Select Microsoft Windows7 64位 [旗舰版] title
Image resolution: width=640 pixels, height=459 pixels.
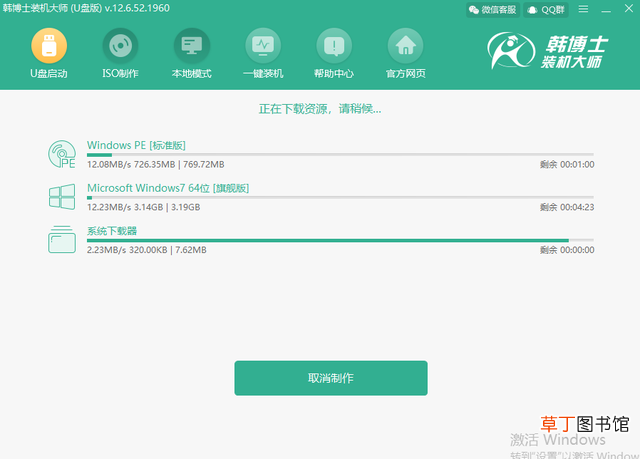168,188
